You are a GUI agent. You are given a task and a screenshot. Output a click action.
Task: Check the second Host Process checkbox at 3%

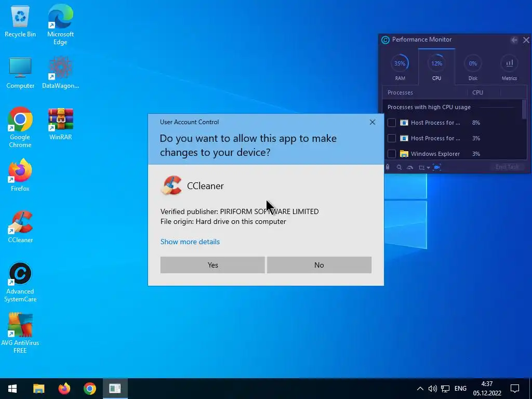click(392, 138)
